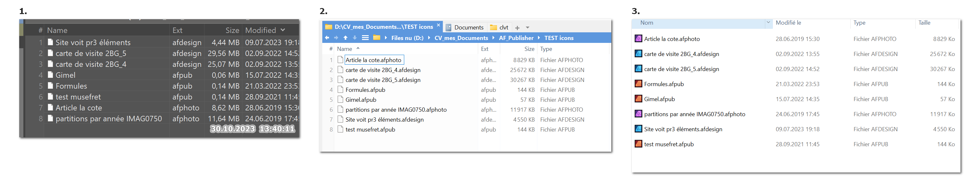Switch to the clvt tab
The height and width of the screenshot is (192, 980).
[500, 28]
